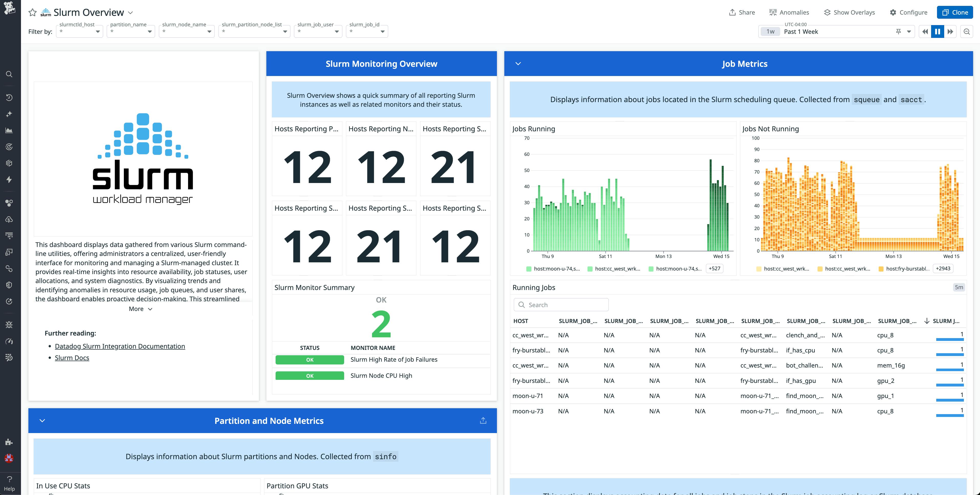Click the +2943 legend pill on Jobs Not Running

[943, 268]
